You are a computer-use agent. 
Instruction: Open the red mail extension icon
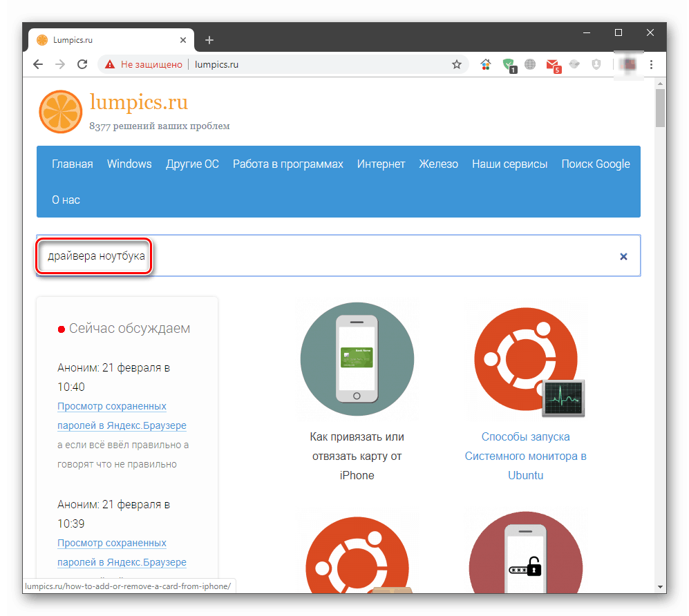pos(554,66)
